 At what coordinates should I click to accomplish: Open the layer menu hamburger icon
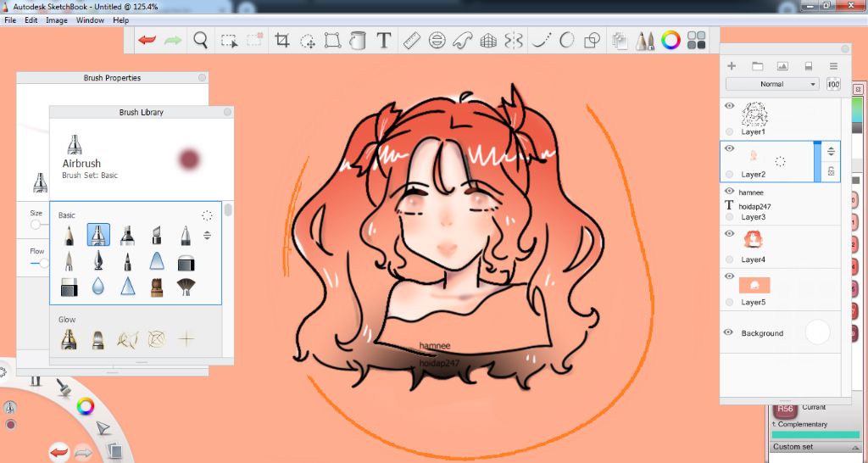(833, 66)
